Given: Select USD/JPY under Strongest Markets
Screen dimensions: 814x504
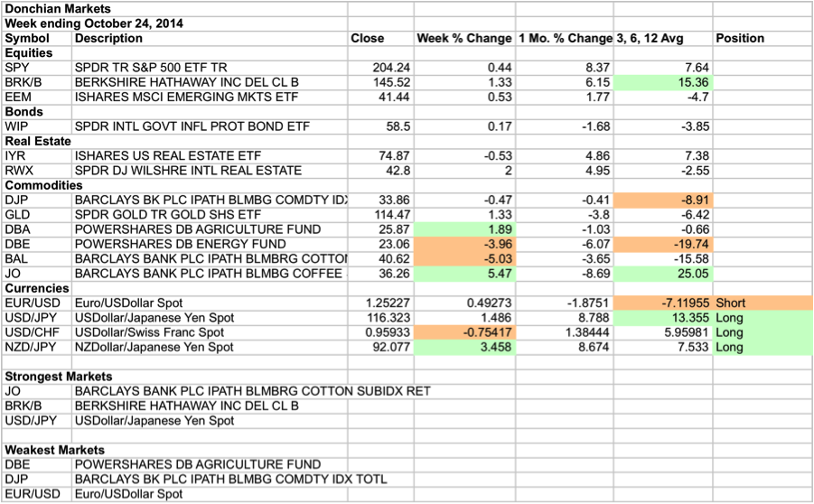Looking at the screenshot, I should (x=37, y=420).
